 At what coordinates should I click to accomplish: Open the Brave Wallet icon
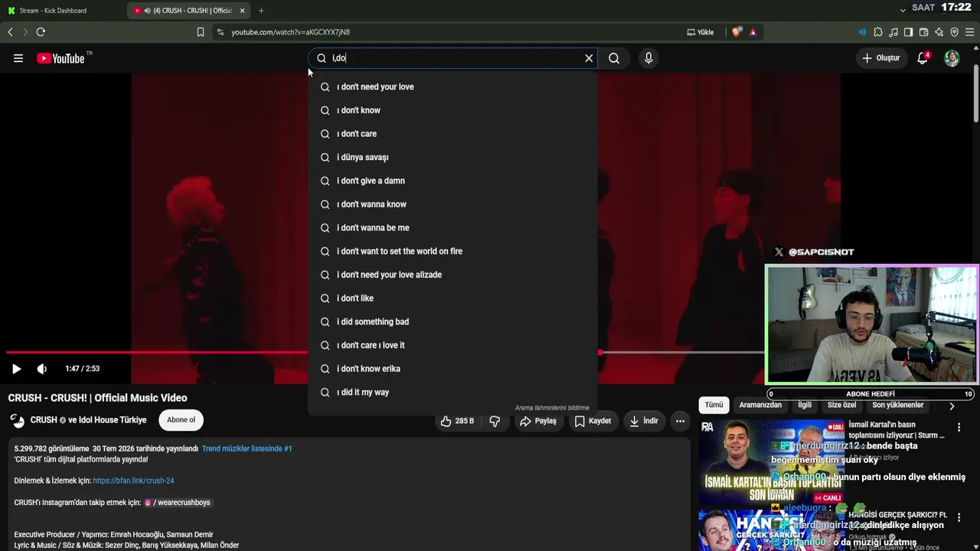click(x=923, y=32)
